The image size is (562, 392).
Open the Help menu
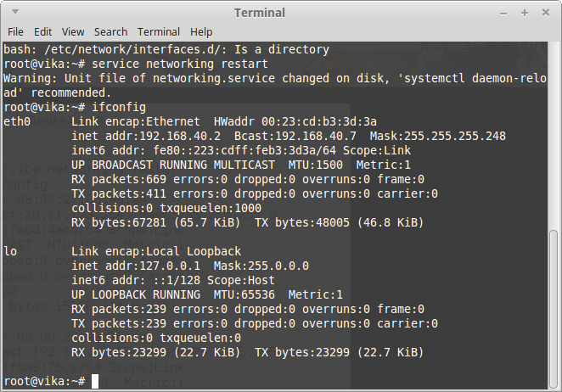click(201, 31)
